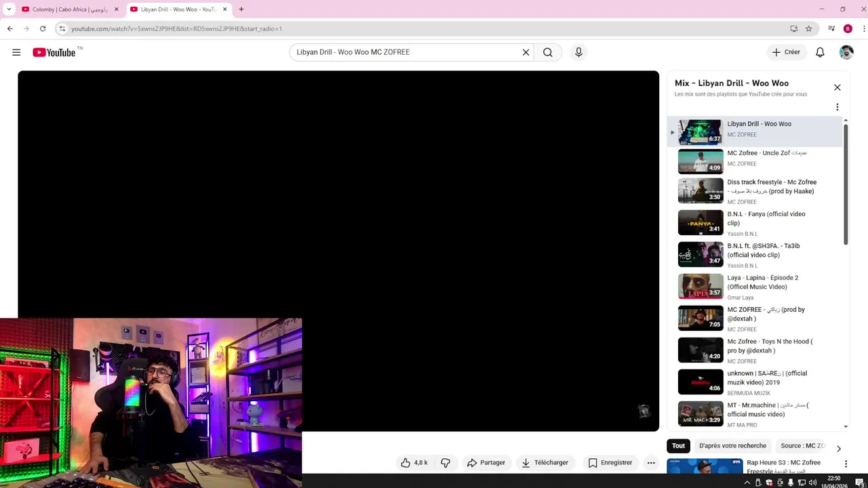Click the Enregistrer button
868x488 pixels.
coord(610,463)
